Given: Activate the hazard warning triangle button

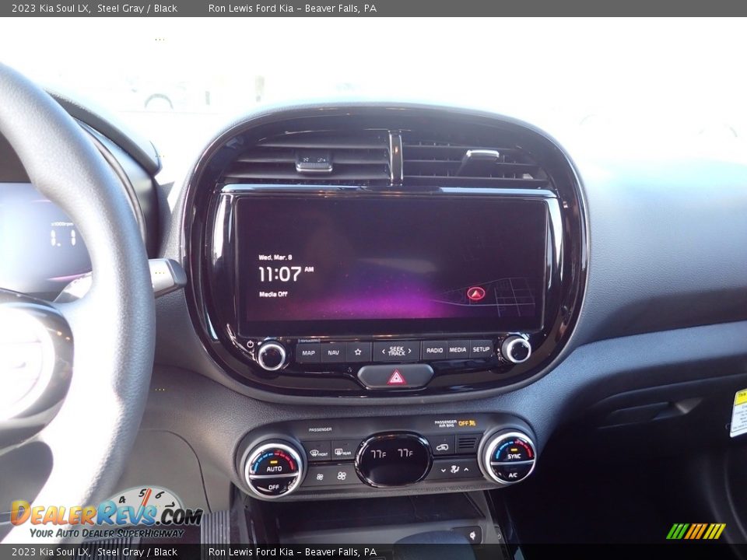Looking at the screenshot, I should pos(396,377).
